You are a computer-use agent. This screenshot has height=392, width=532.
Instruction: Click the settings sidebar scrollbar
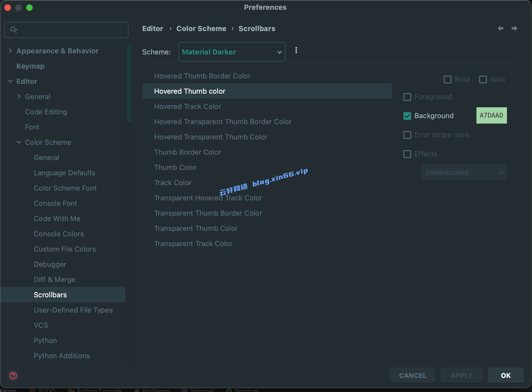[129, 83]
